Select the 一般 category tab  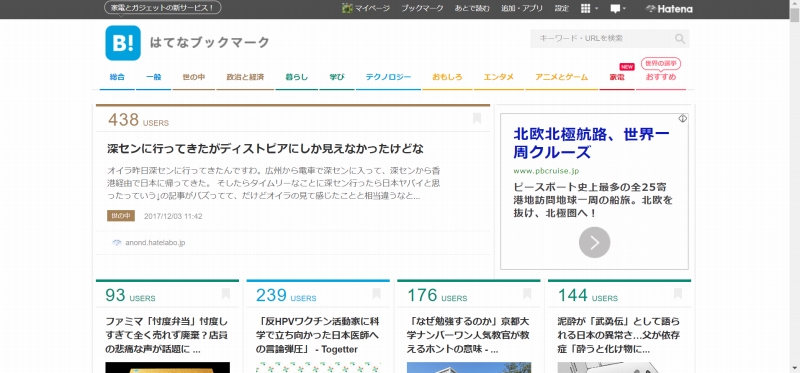pyautogui.click(x=154, y=78)
